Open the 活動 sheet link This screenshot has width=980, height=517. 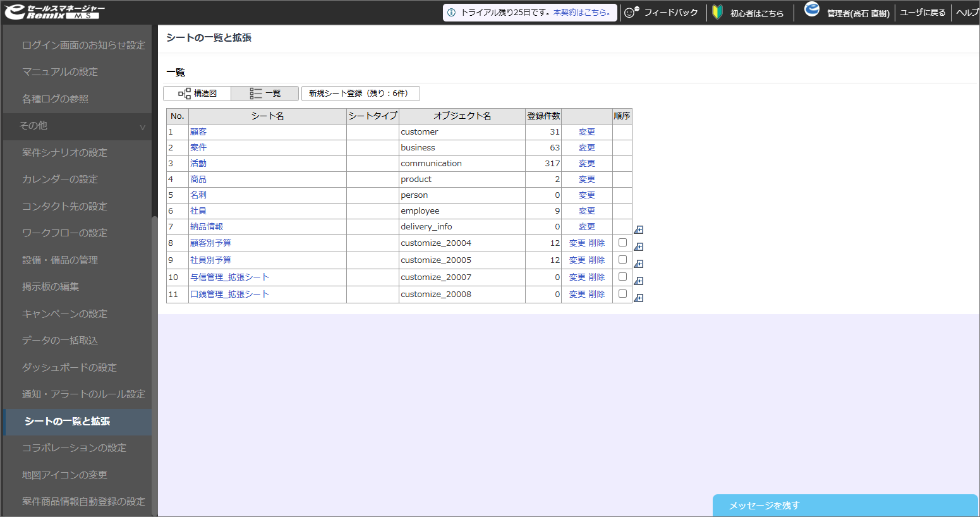198,164
